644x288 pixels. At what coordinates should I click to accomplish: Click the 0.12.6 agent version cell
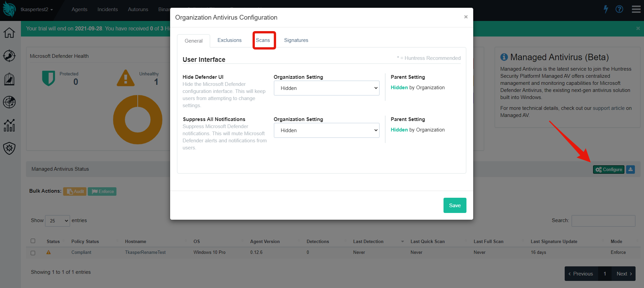pyautogui.click(x=256, y=253)
